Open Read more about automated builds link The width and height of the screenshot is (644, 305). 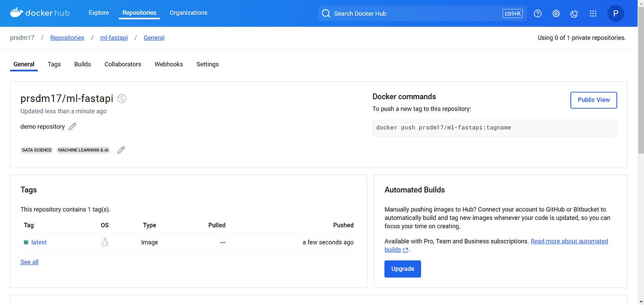tap(569, 241)
